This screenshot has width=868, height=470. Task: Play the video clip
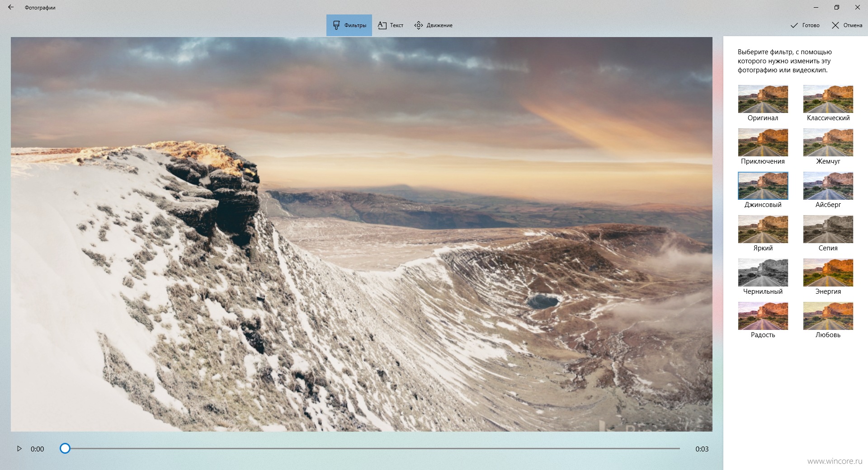[19, 449]
